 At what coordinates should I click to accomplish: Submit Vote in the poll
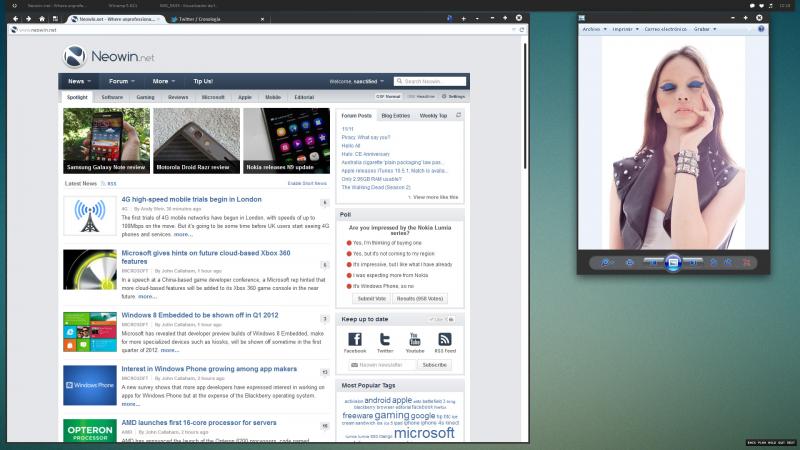pos(371,298)
